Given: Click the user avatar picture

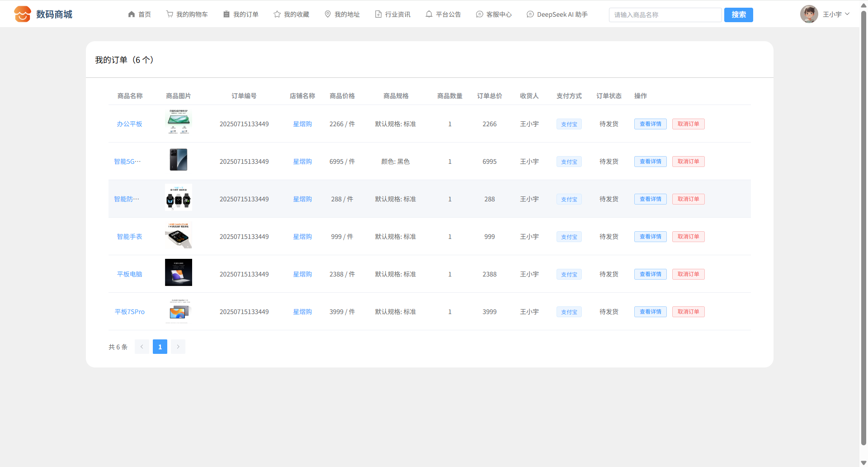Looking at the screenshot, I should pos(809,14).
